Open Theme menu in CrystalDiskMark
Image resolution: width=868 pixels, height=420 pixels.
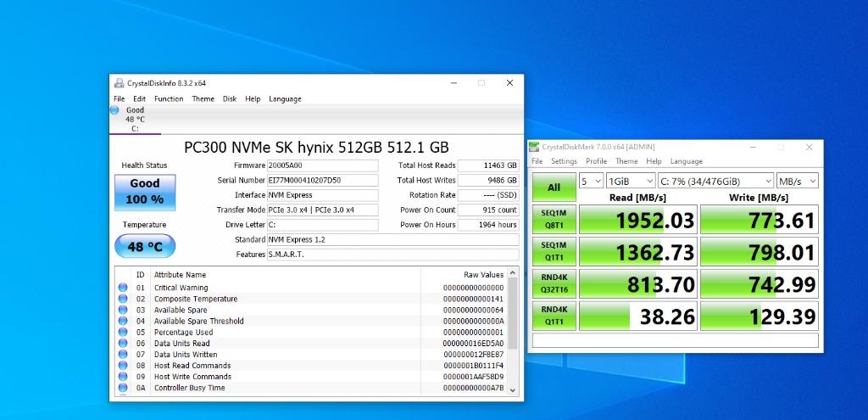(626, 161)
